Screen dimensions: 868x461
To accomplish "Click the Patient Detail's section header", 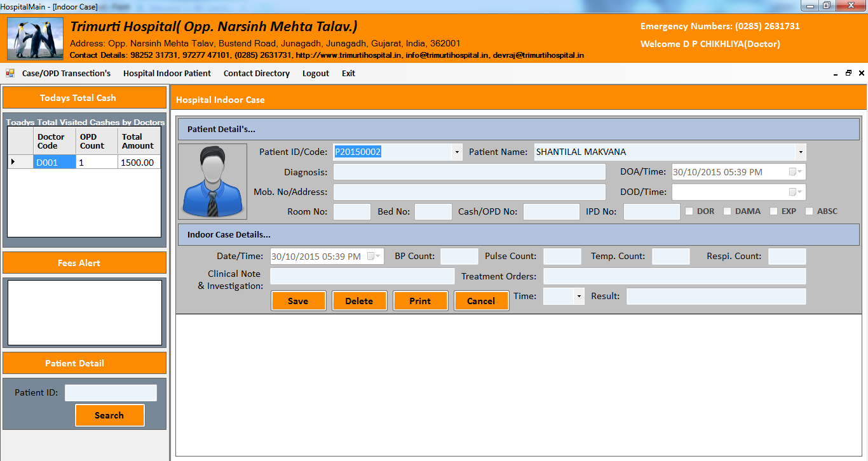I will tap(519, 130).
